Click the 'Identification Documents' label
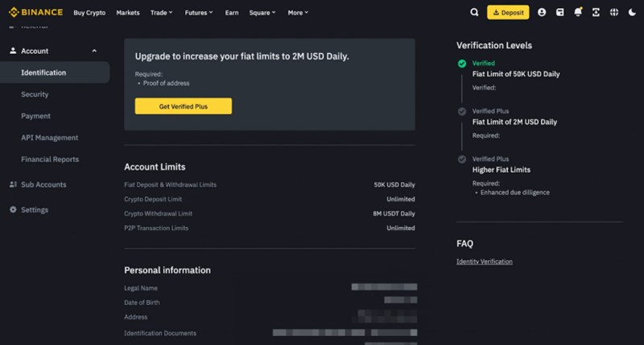 click(160, 333)
